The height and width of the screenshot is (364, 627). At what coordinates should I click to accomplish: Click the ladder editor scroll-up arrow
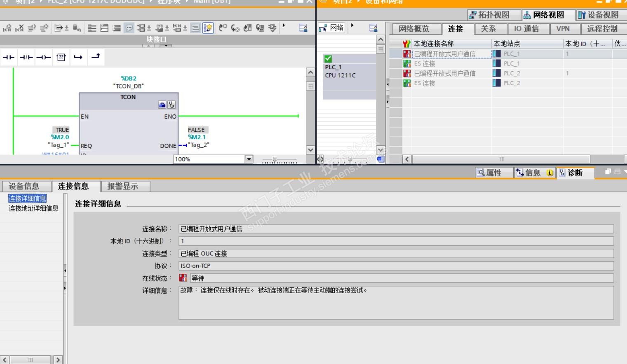click(311, 72)
